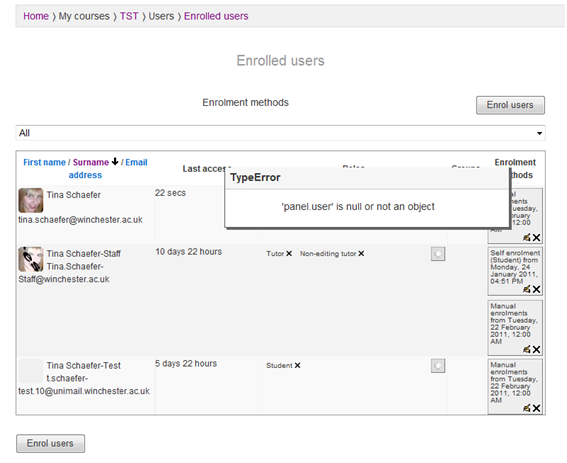The image size is (567, 463).
Task: Open TST course breadcrumb
Action: 129,16
